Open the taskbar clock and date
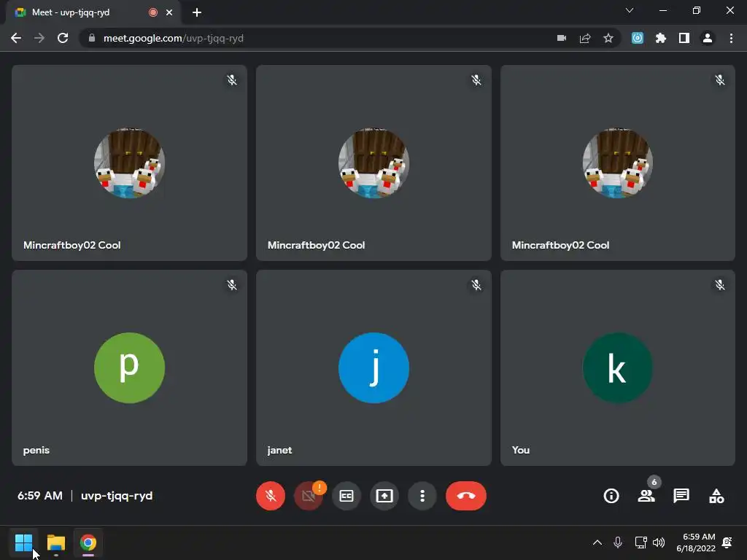This screenshot has height=560, width=747. coord(695,542)
